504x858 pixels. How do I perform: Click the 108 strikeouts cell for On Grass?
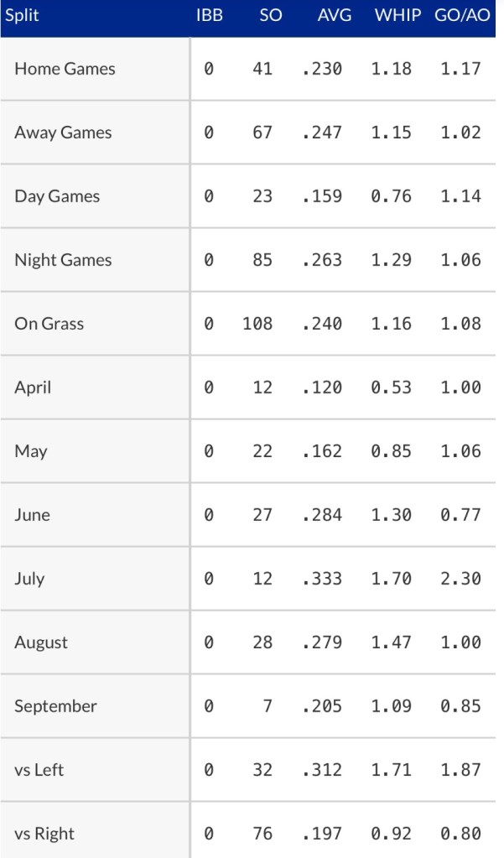point(257,324)
